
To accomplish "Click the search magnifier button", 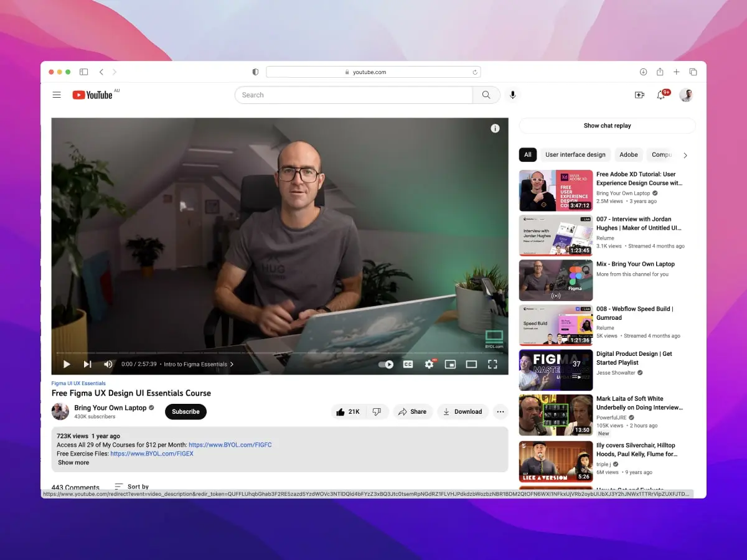I will tap(486, 95).
